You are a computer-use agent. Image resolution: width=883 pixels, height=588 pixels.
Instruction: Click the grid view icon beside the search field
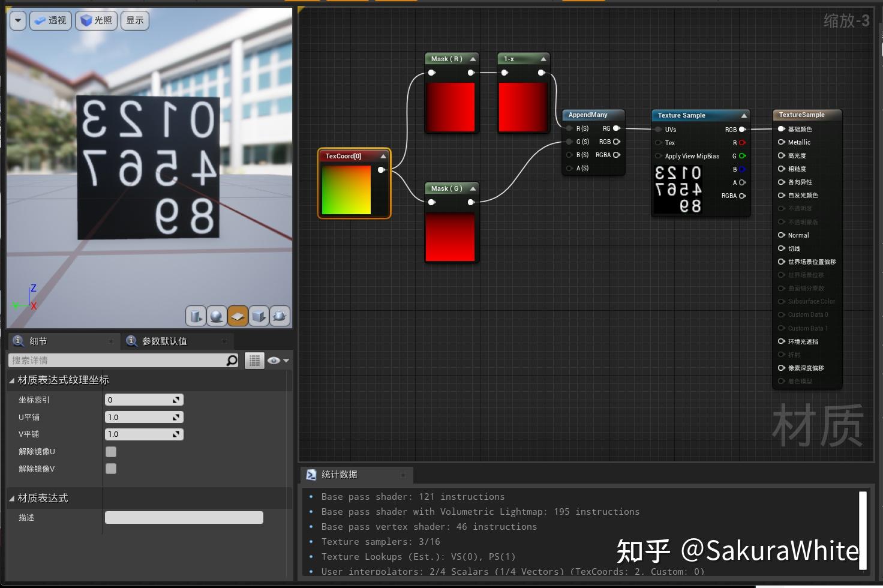click(254, 360)
